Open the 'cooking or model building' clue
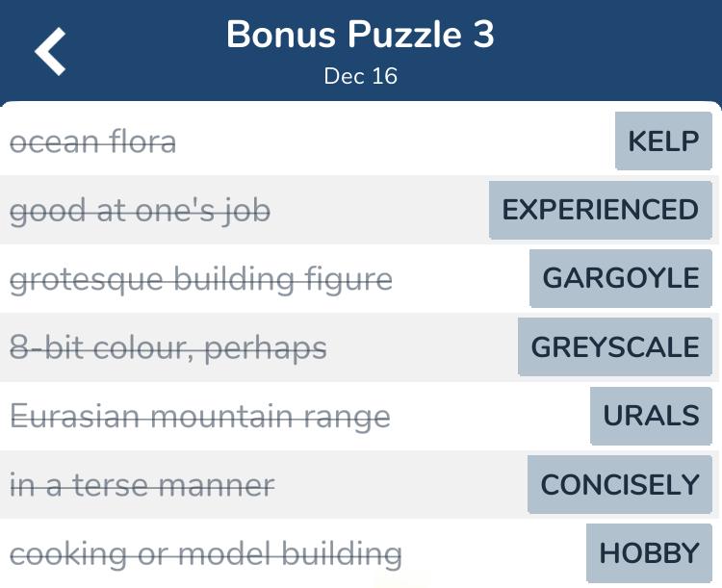The image size is (722, 588). (x=206, y=554)
